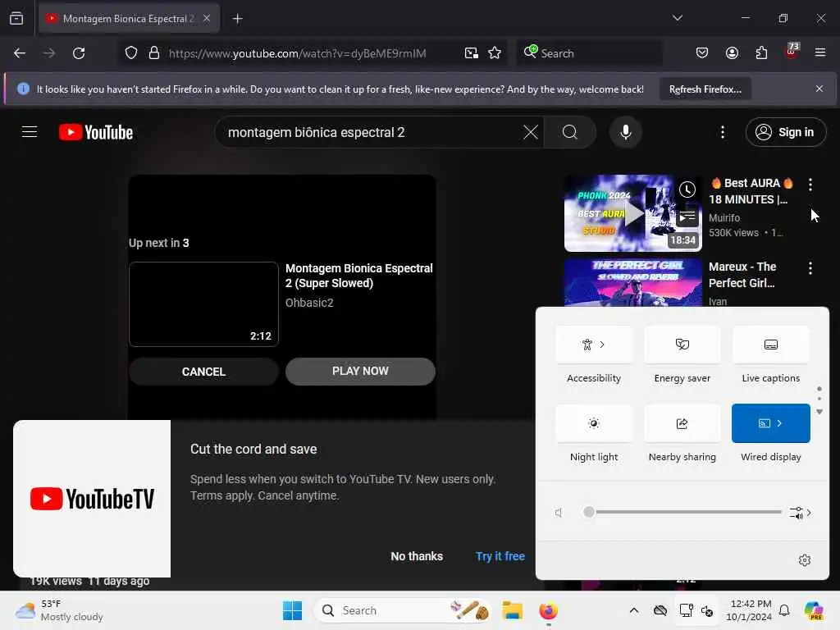Open the Firefox account icon
The height and width of the screenshot is (630, 840).
click(732, 53)
